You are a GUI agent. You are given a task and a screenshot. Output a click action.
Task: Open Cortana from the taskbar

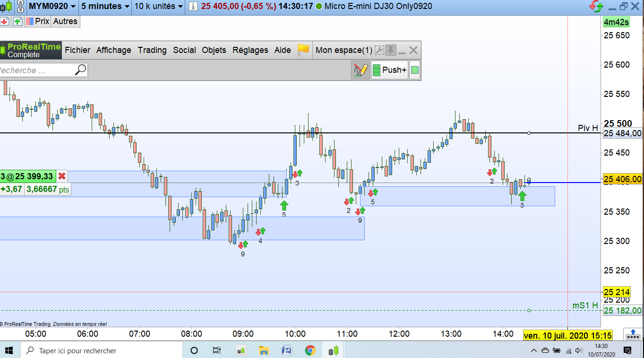[194, 350]
